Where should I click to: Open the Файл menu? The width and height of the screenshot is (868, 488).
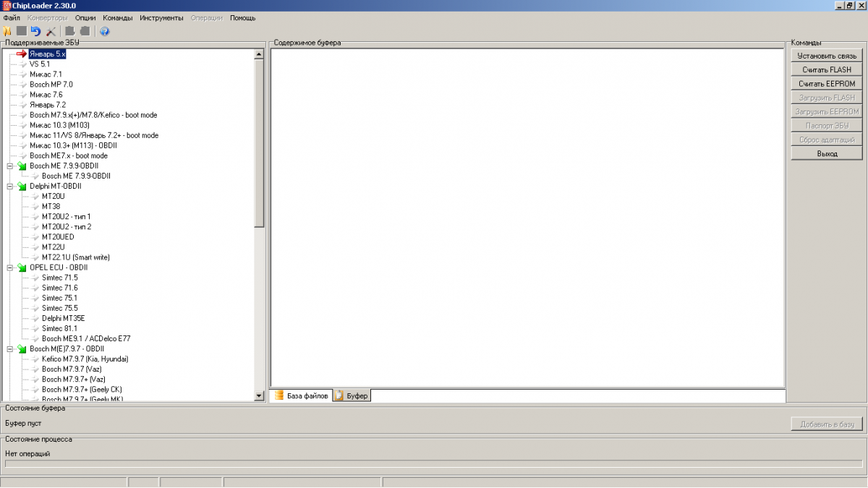point(12,17)
